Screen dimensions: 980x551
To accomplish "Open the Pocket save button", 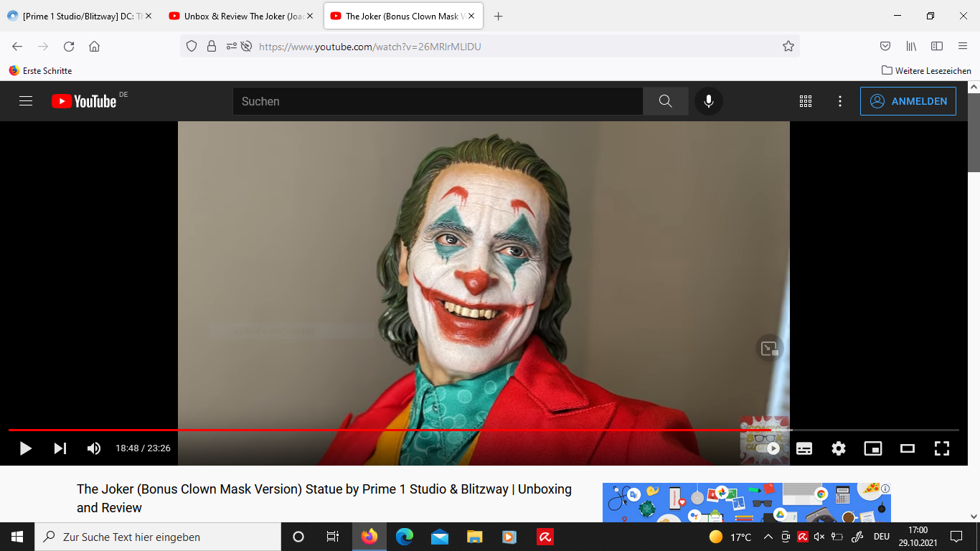I will tap(885, 46).
